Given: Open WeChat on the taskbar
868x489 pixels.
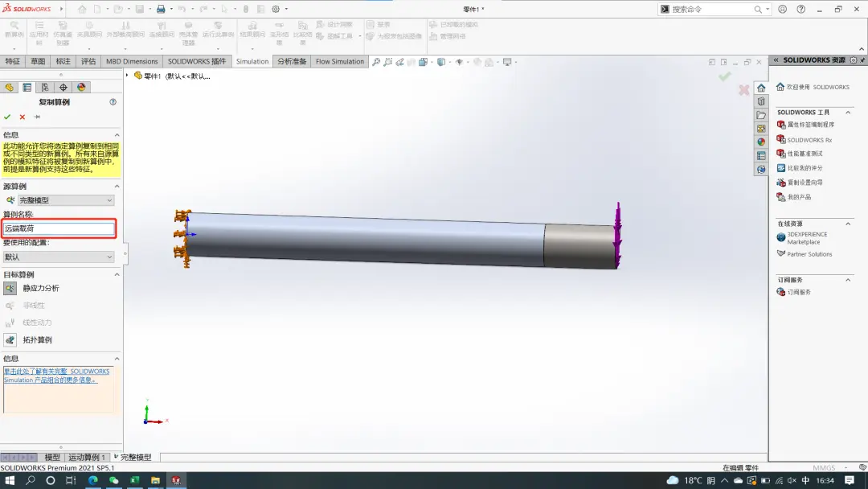Looking at the screenshot, I should click(113, 480).
